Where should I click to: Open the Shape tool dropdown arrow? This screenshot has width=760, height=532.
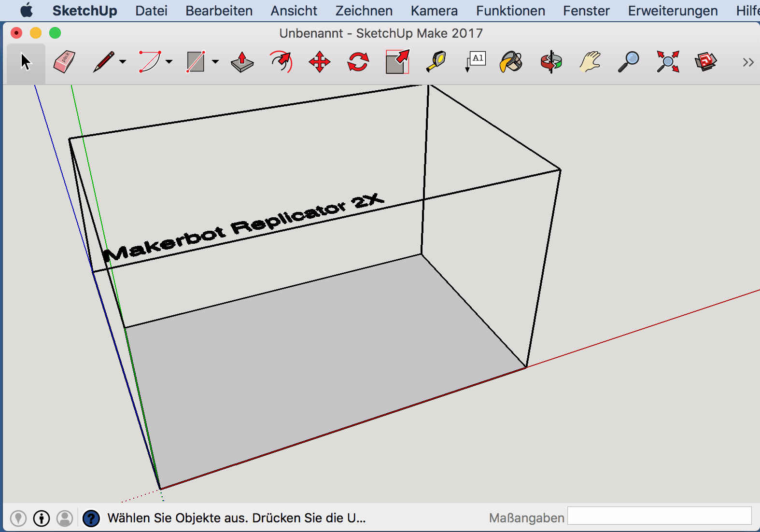click(215, 62)
